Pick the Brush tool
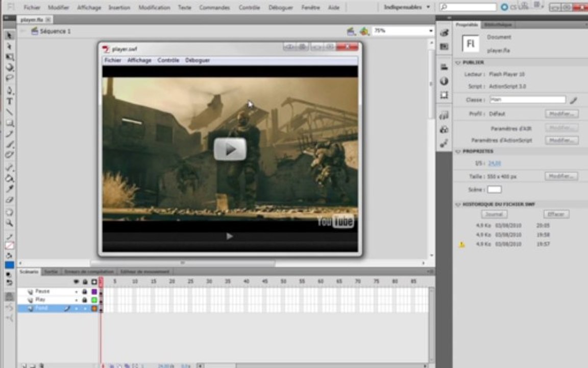Image resolution: width=588 pixels, height=368 pixels. point(9,144)
